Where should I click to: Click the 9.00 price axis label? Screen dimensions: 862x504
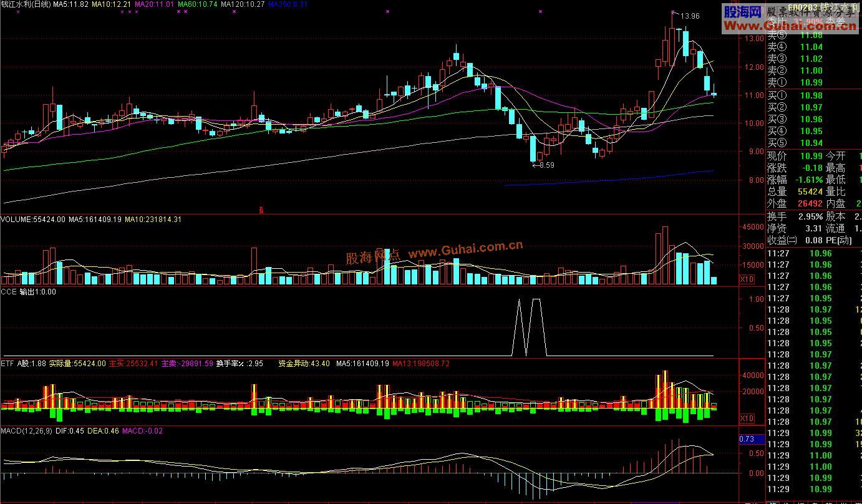coord(757,152)
